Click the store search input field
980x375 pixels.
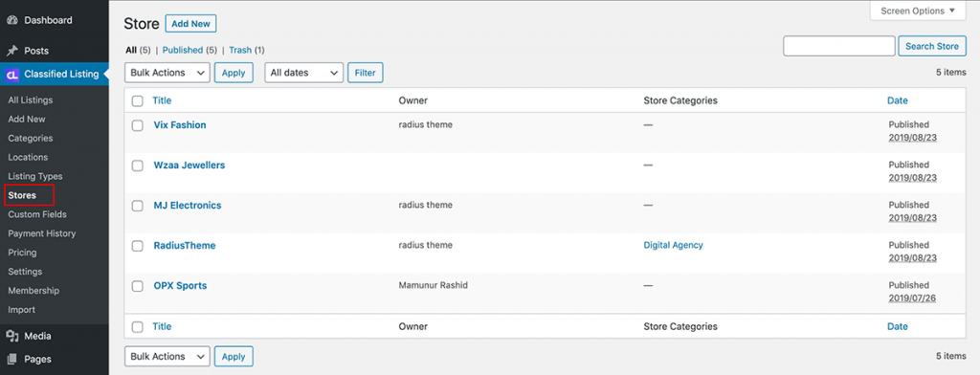pyautogui.click(x=838, y=46)
